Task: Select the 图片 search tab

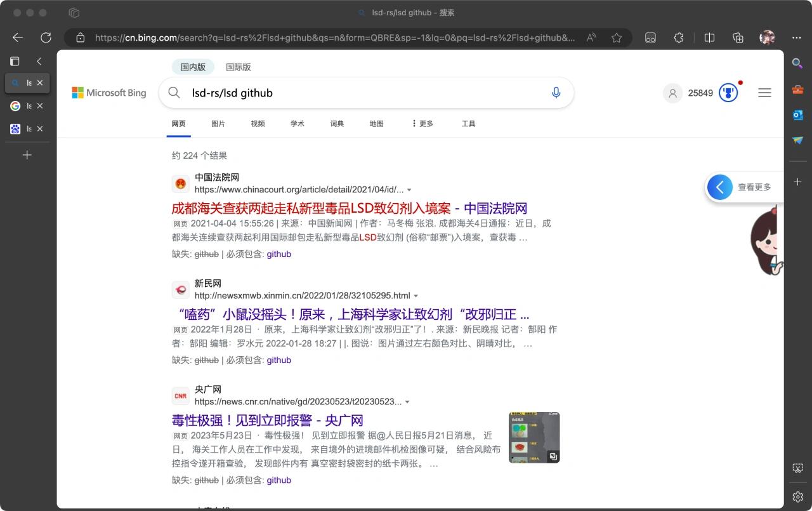Action: [218, 124]
